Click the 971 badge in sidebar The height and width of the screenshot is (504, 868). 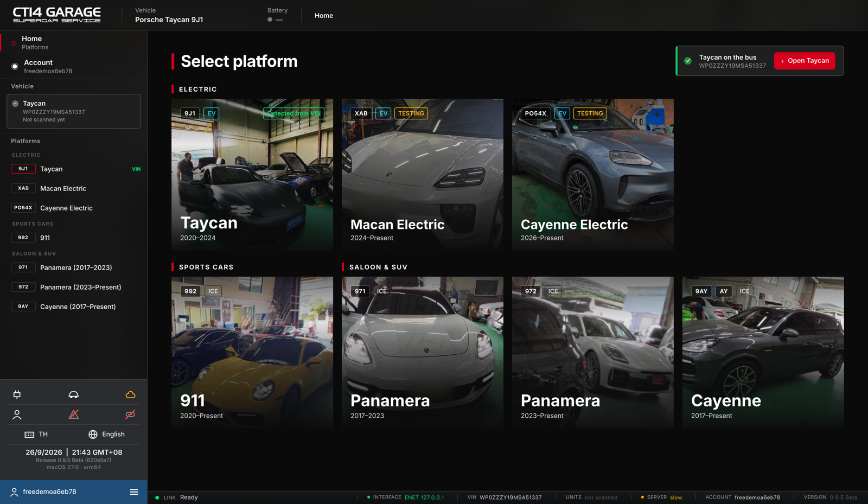[x=23, y=267]
